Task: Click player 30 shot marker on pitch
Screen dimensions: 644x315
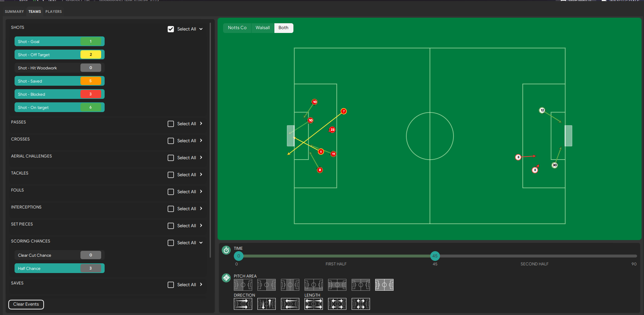Action: (555, 165)
